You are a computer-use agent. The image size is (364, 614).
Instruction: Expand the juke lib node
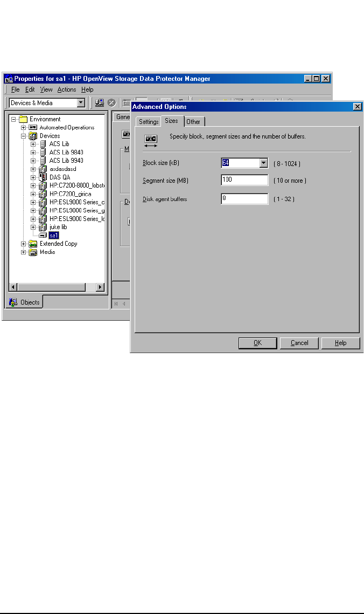(33, 227)
